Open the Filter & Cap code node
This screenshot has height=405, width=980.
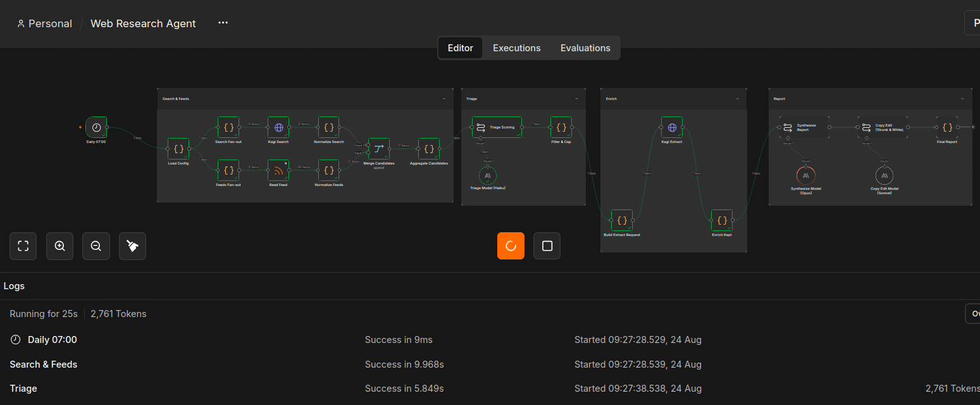(561, 127)
